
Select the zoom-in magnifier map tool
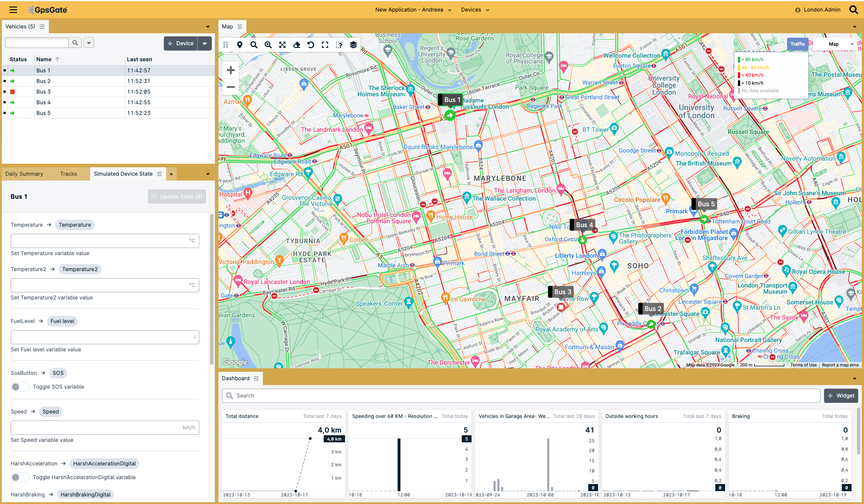(x=268, y=45)
